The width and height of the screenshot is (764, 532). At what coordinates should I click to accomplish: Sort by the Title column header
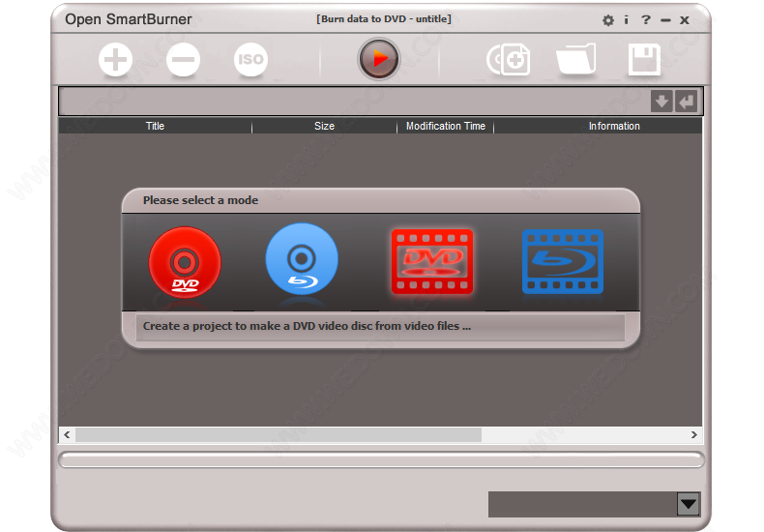click(155, 126)
